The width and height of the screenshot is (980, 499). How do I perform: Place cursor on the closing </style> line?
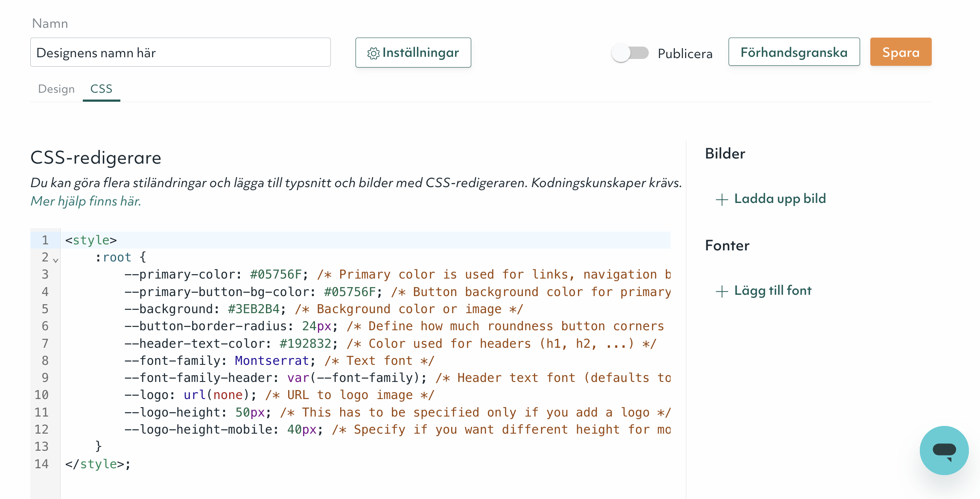tap(98, 464)
